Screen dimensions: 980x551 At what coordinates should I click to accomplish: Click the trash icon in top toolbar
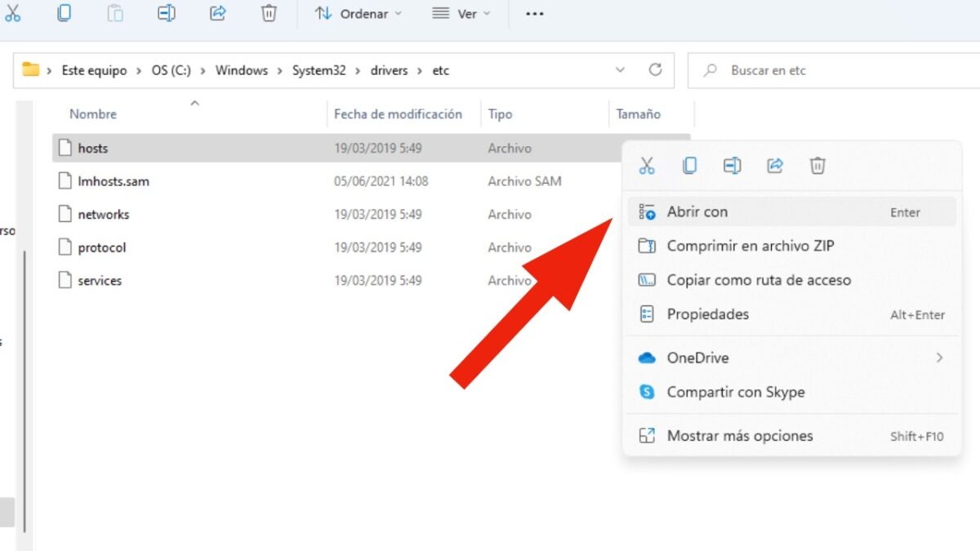269,14
